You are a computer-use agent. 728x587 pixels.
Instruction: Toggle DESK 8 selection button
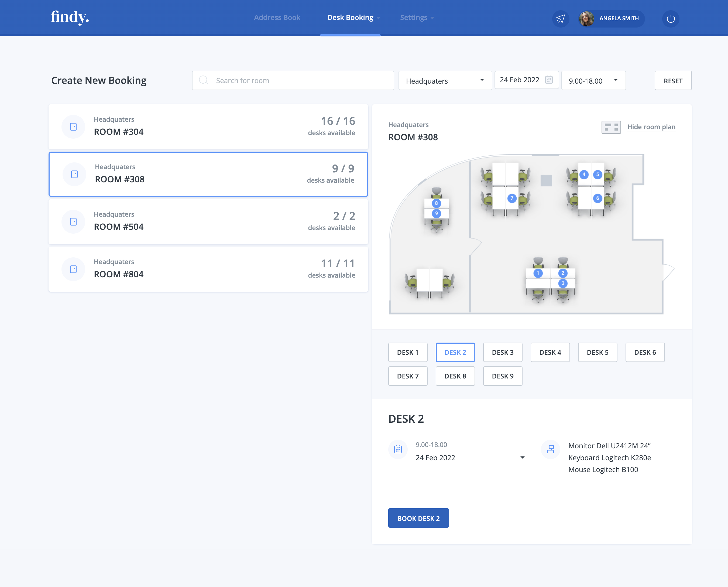tap(455, 376)
